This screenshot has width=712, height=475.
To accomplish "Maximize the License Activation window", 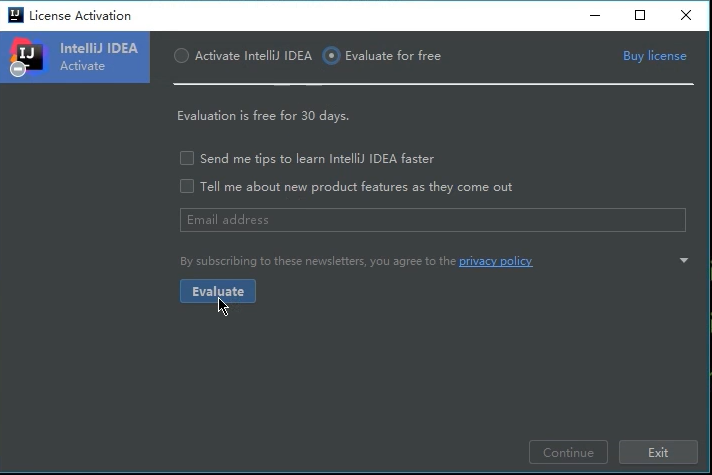I will point(640,15).
